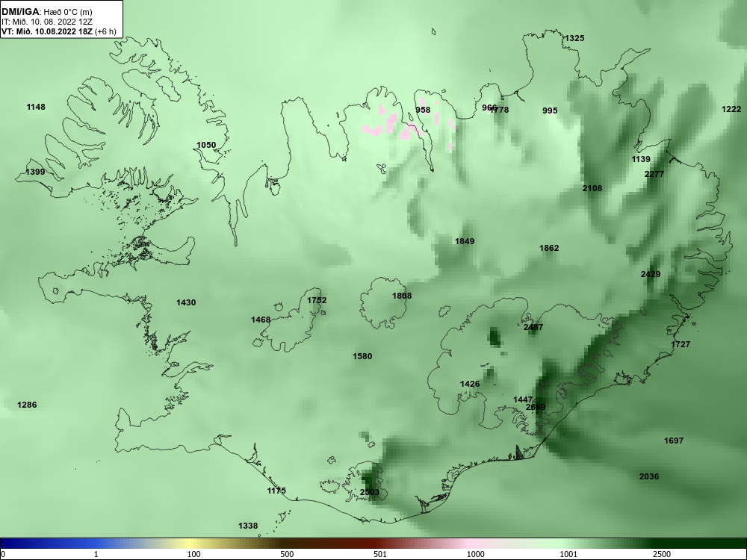The height and width of the screenshot is (560, 747).
Task: Click the yellow section near scale value 100
Action: click(188, 544)
